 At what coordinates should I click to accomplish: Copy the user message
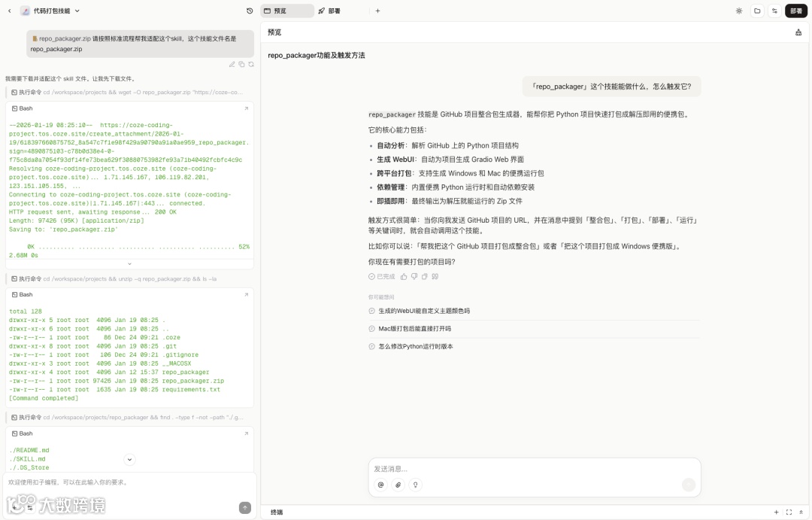point(241,64)
